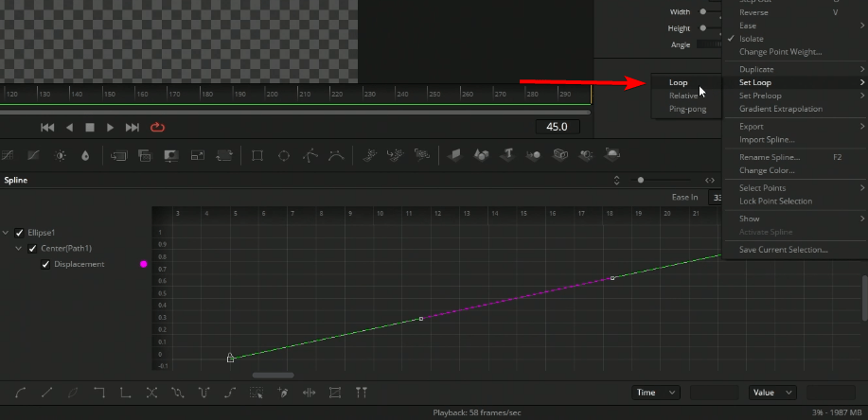The height and width of the screenshot is (420, 868).
Task: Add a Rectangle mask from toolbar
Action: [257, 156]
